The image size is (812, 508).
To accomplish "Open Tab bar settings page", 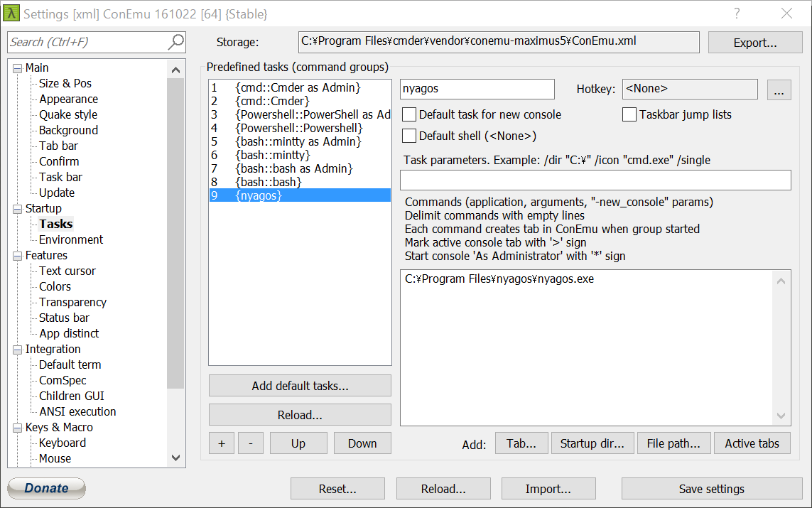I will point(58,146).
